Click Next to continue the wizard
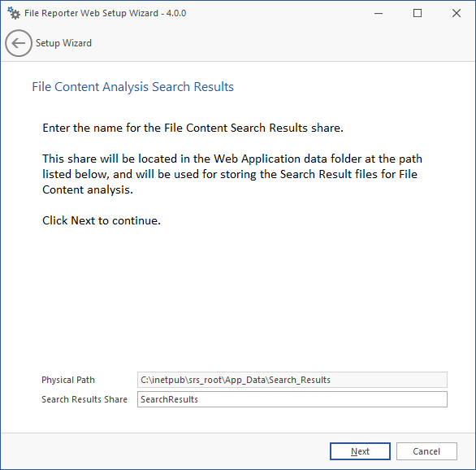Viewport: 476px width, 470px height. tap(360, 451)
